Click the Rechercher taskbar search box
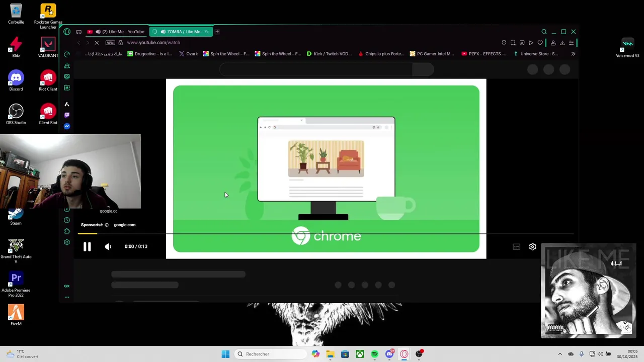The image size is (644, 362). pos(271,354)
